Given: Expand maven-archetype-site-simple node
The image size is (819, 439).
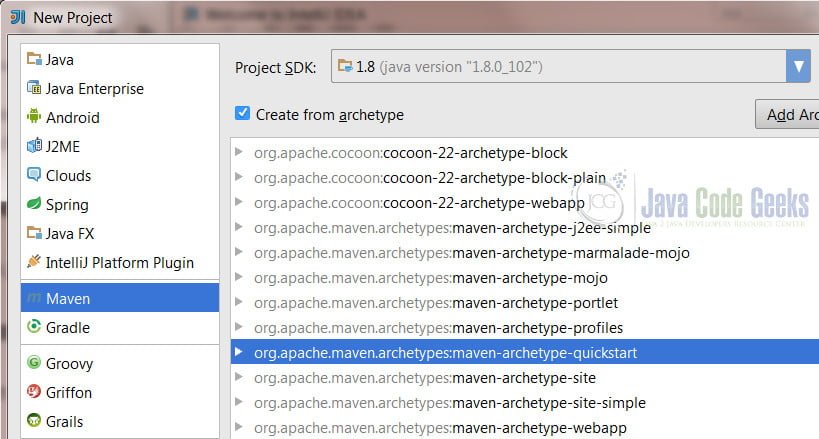Looking at the screenshot, I should tap(239, 402).
